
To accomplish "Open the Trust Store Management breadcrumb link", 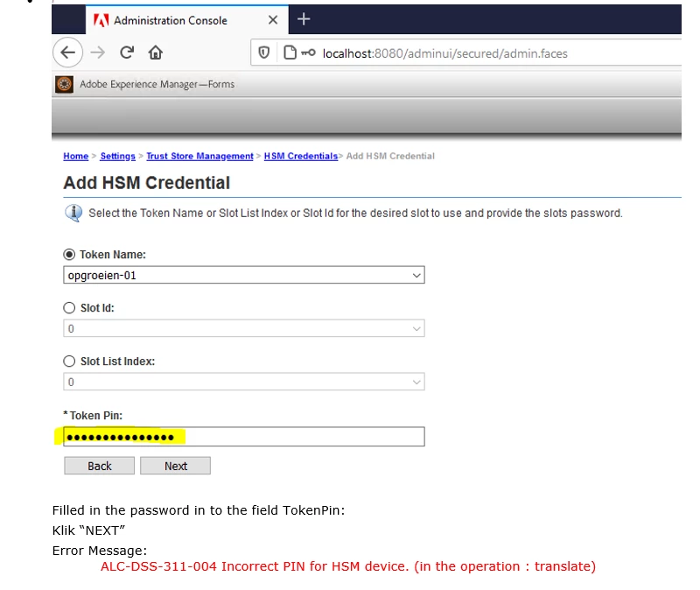I will pyautogui.click(x=199, y=157).
